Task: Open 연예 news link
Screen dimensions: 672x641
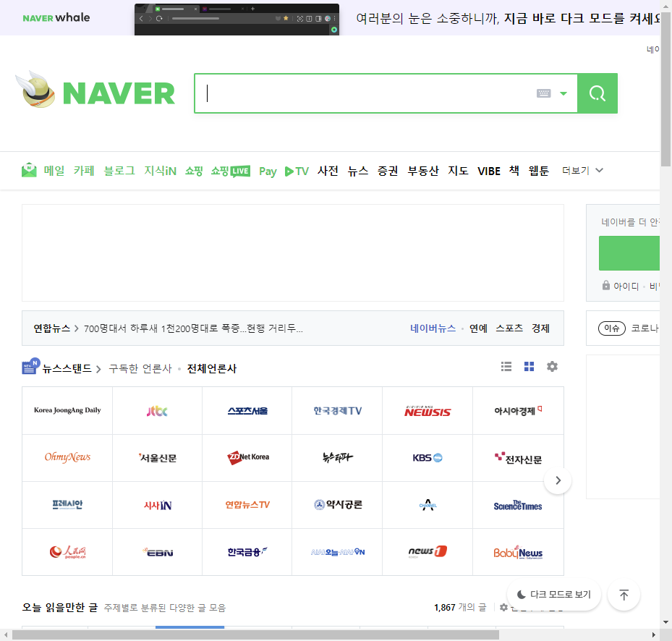Action: click(478, 328)
